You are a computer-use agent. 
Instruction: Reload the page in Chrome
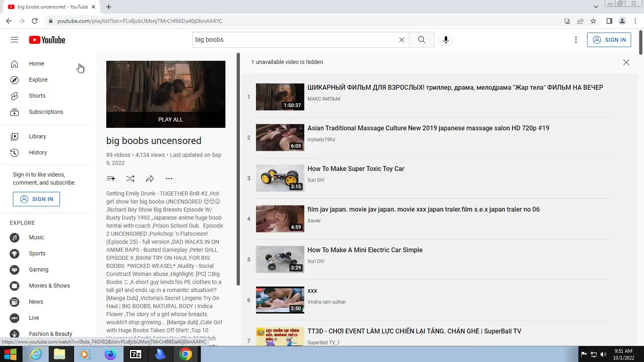[x=35, y=21]
